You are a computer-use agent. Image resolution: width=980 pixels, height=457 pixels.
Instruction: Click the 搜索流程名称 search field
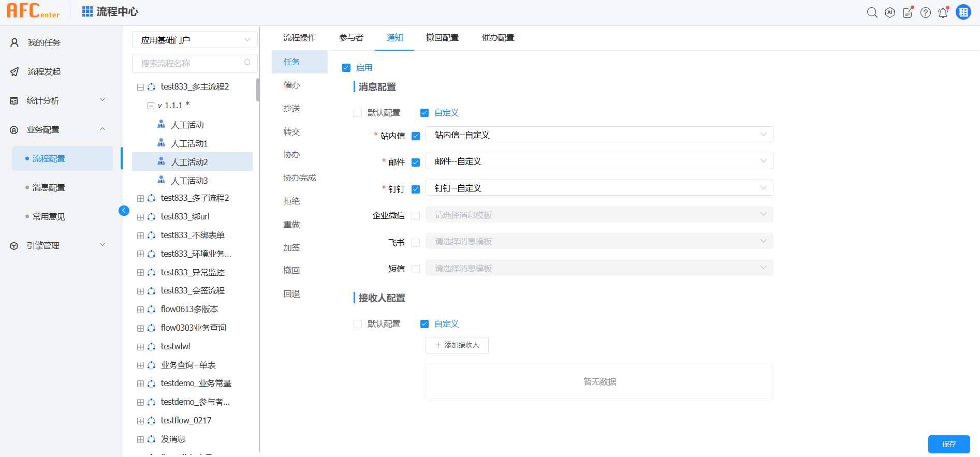pos(189,63)
